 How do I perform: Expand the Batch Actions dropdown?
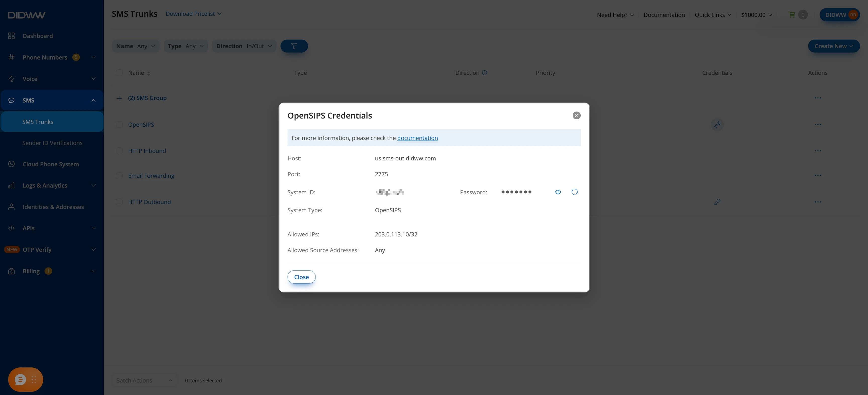pos(144,380)
